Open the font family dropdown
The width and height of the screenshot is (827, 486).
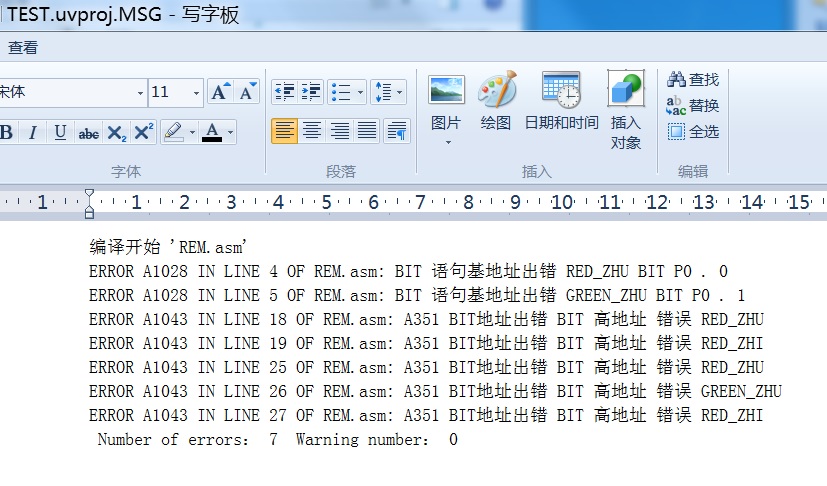140,93
